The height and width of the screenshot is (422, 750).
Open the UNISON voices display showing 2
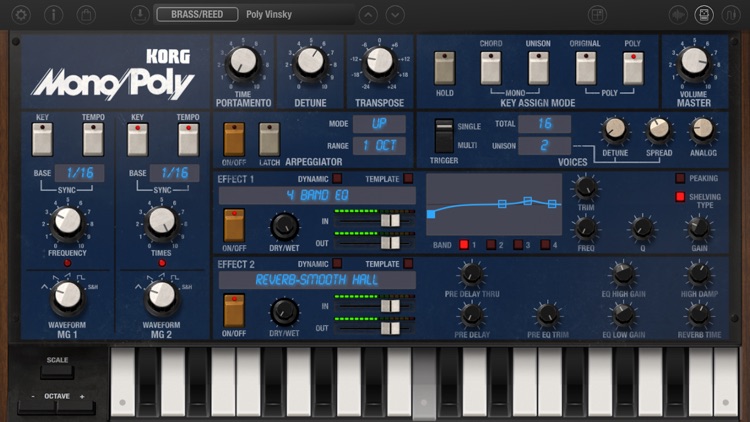click(544, 145)
